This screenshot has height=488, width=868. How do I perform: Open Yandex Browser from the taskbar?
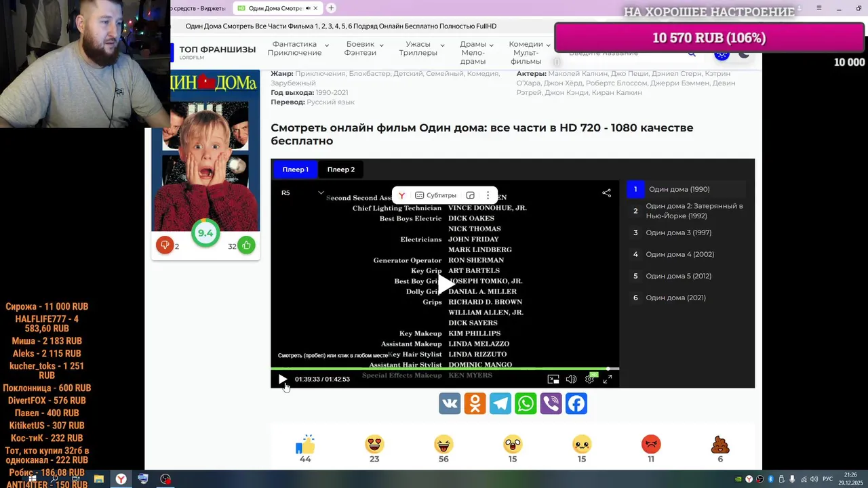pyautogui.click(x=121, y=479)
